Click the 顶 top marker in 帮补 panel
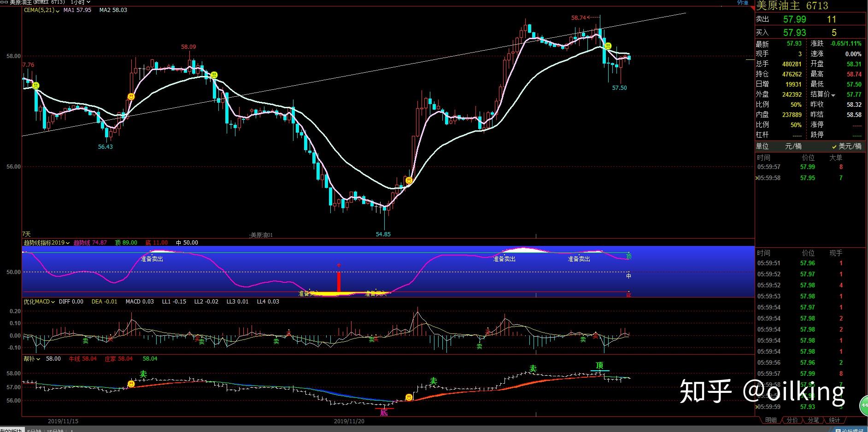Viewport: 868px width, 432px height. pyautogui.click(x=599, y=366)
